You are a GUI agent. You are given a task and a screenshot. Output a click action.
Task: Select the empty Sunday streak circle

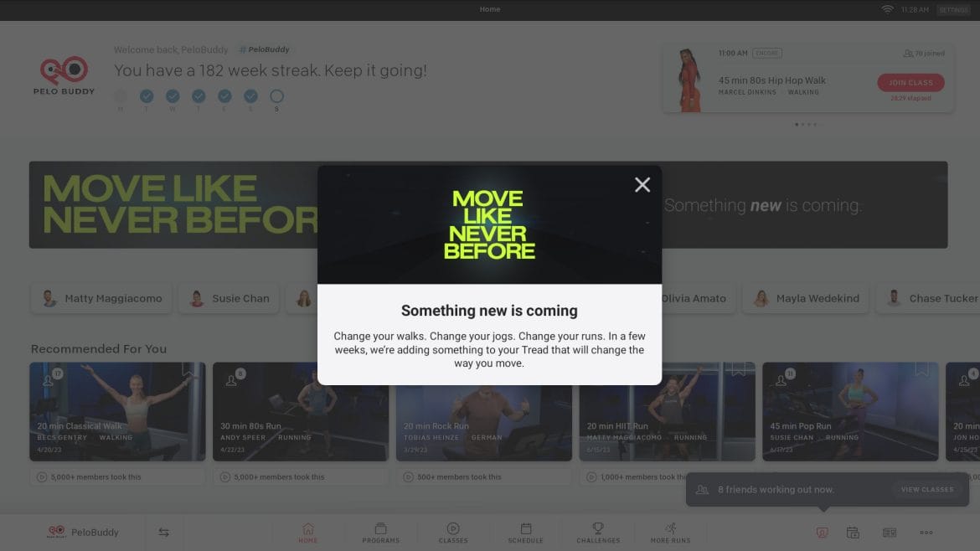tap(277, 95)
